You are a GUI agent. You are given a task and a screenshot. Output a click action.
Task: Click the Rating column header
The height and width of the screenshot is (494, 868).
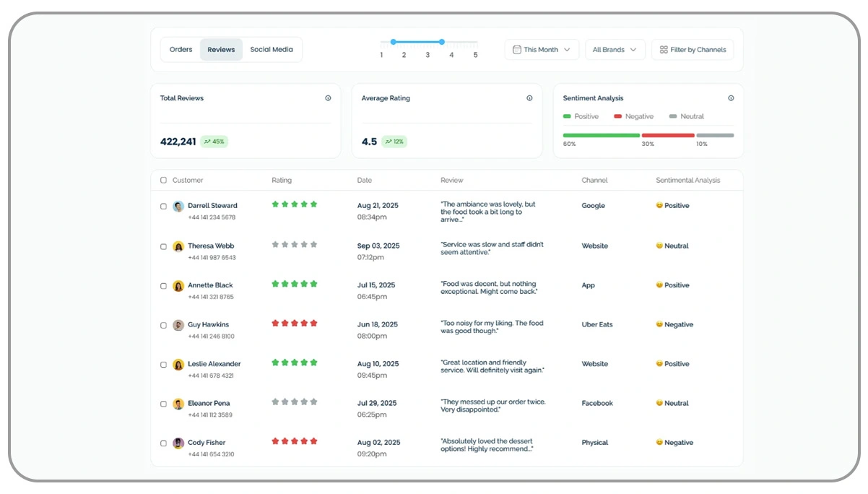[x=282, y=180]
